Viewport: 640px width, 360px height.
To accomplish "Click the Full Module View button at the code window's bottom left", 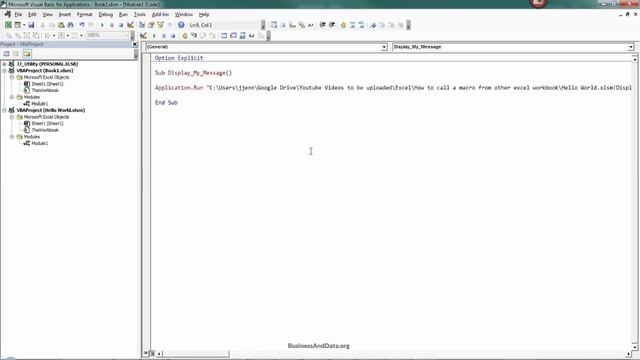I will tap(152, 353).
